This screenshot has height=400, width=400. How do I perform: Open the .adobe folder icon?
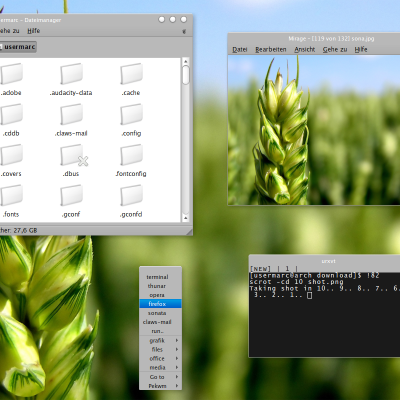(11, 74)
